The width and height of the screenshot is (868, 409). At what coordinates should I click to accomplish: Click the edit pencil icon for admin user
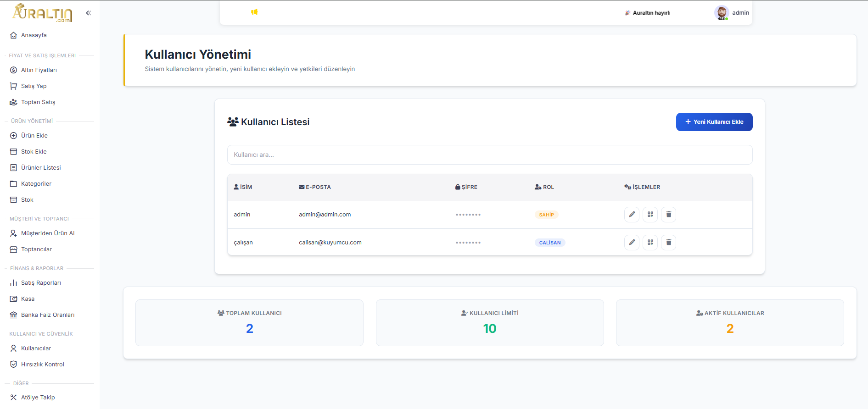[x=632, y=215]
